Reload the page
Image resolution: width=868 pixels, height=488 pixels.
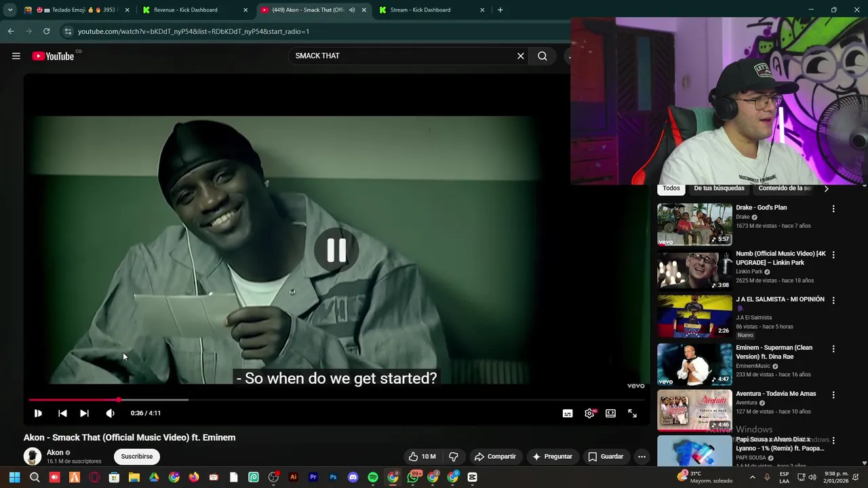pyautogui.click(x=46, y=31)
